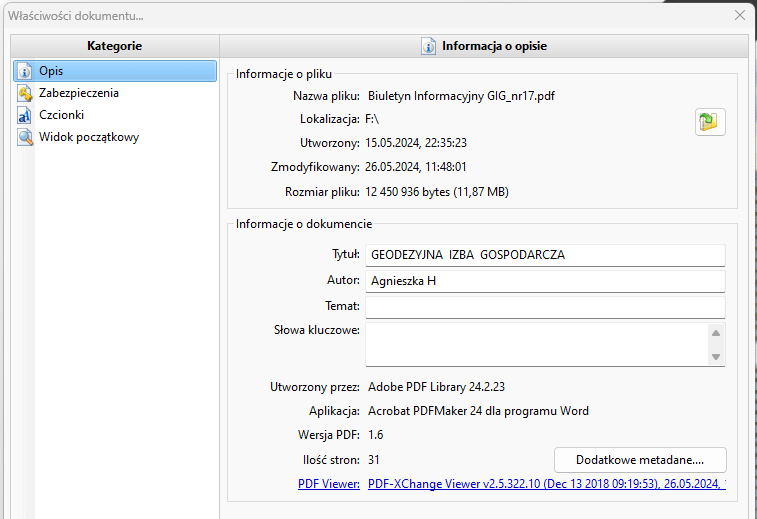Image resolution: width=757 pixels, height=519 pixels.
Task: Click the Czcionki font icon
Action: [x=25, y=115]
